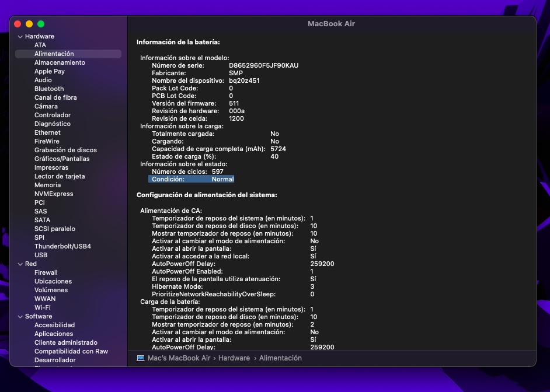Click the yellow minimize window button
This screenshot has height=392, width=550.
coord(29,24)
